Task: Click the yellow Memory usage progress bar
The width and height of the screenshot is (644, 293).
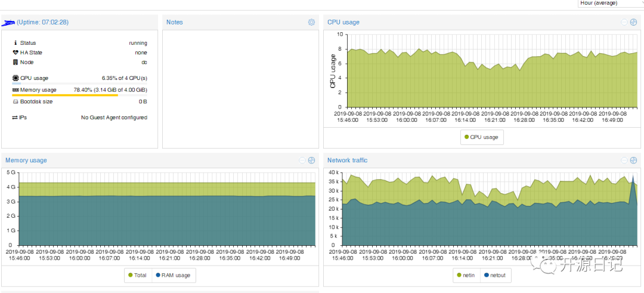Action: pyautogui.click(x=80, y=95)
